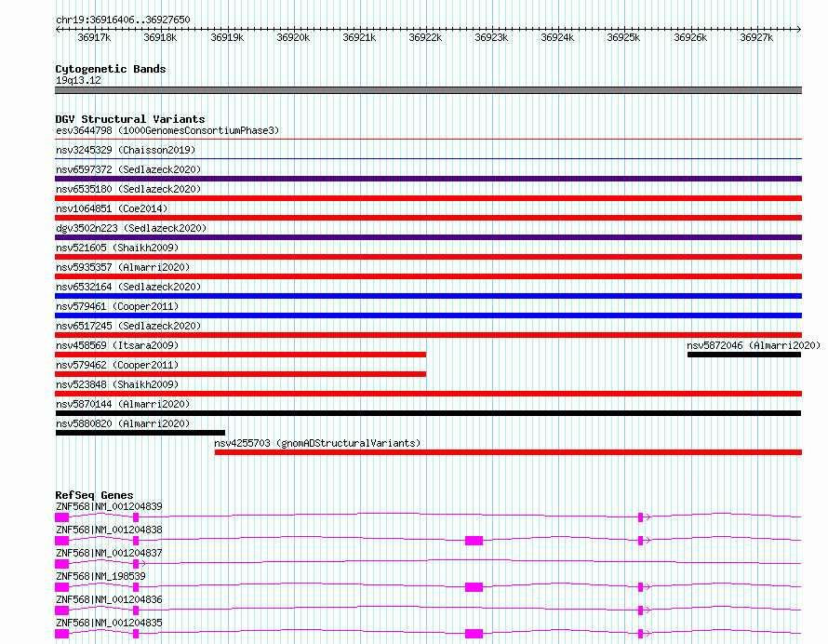This screenshot has width=828, height=644.
Task: Click the red nsv4255703 variant bar
Action: pyautogui.click(x=508, y=452)
